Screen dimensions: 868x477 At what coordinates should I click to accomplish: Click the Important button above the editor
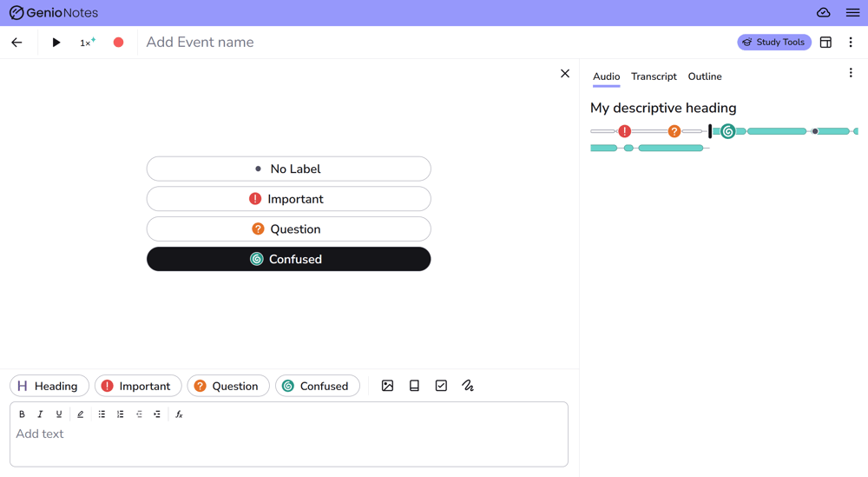(x=138, y=386)
